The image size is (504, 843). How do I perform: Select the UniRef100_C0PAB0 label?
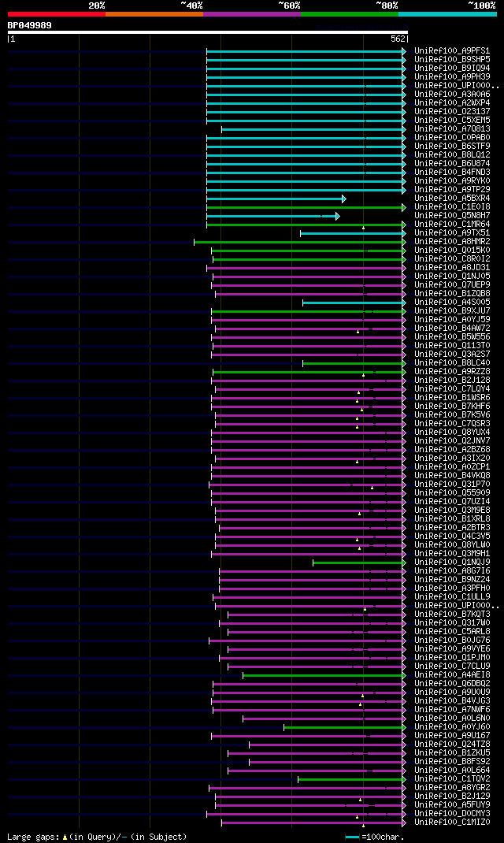(x=452, y=138)
